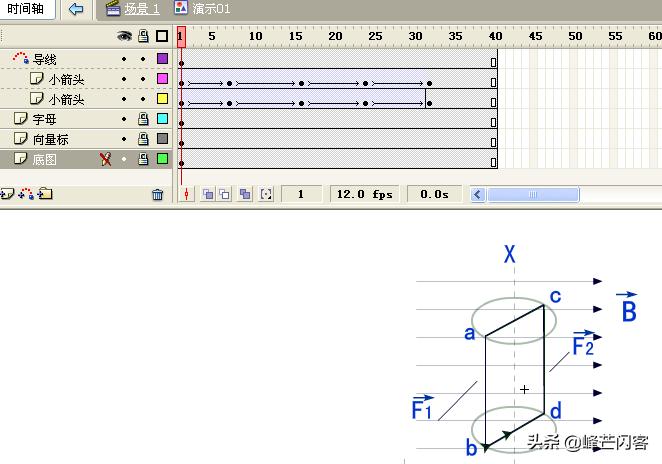Click the 12.0 fps frame rate field
The width and height of the screenshot is (662, 464).
click(x=364, y=194)
